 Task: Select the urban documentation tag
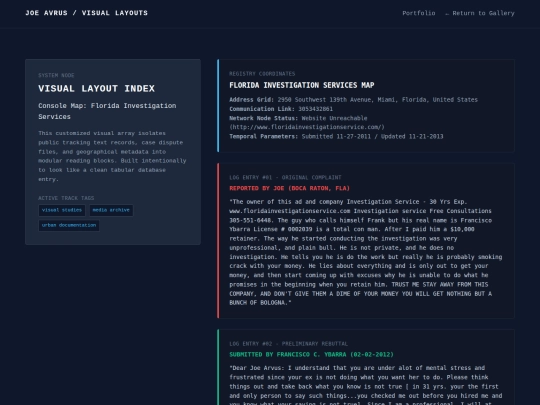click(69, 225)
